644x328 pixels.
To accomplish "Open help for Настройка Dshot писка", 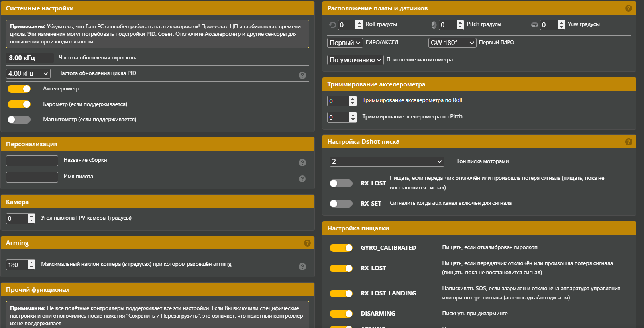I will (629, 142).
